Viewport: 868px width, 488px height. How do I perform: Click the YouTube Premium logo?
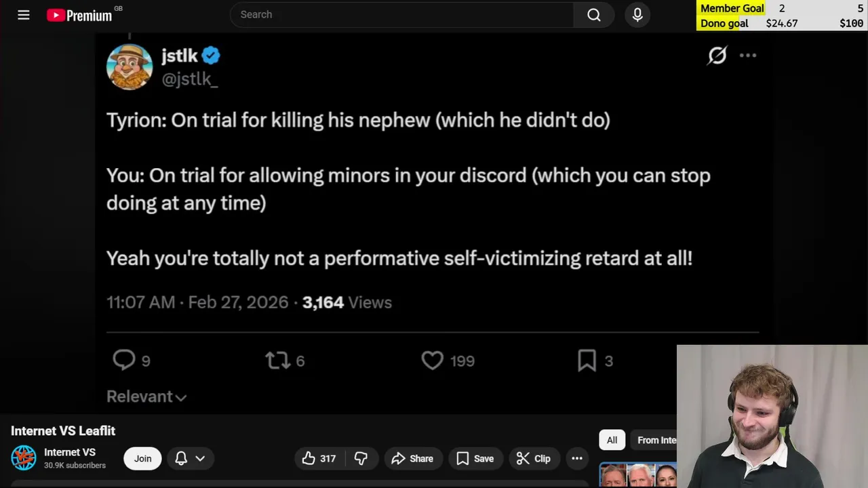[x=80, y=15]
